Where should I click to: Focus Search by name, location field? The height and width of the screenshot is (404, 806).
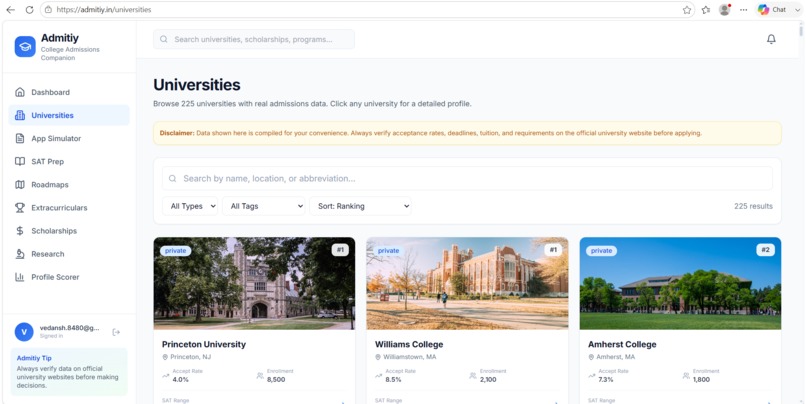click(x=467, y=178)
